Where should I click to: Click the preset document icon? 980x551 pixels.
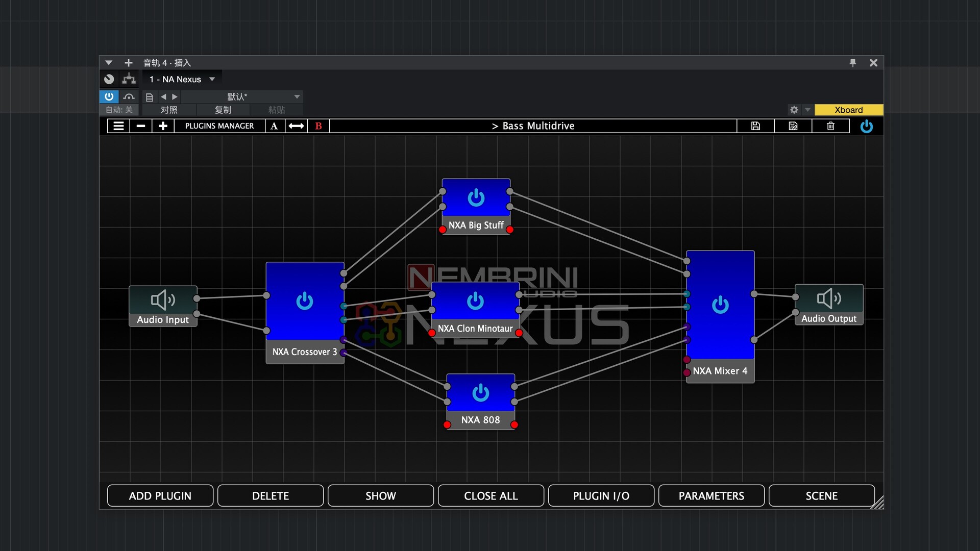(x=150, y=97)
